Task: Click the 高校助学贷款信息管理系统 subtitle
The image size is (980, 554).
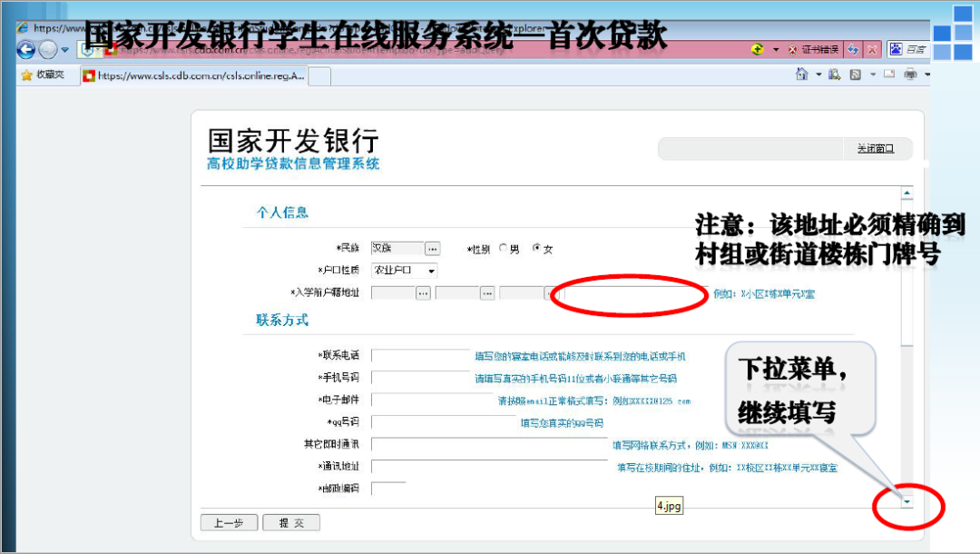Action: pos(293,163)
